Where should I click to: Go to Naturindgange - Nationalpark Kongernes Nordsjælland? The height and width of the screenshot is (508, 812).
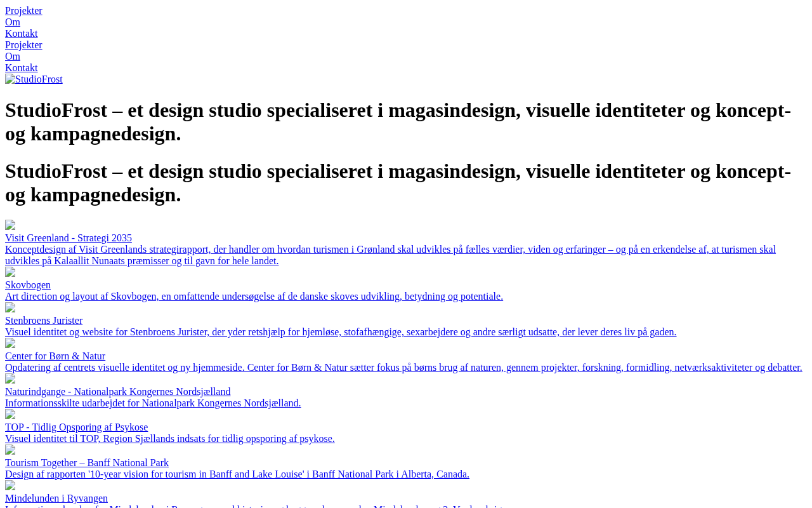click(x=118, y=392)
